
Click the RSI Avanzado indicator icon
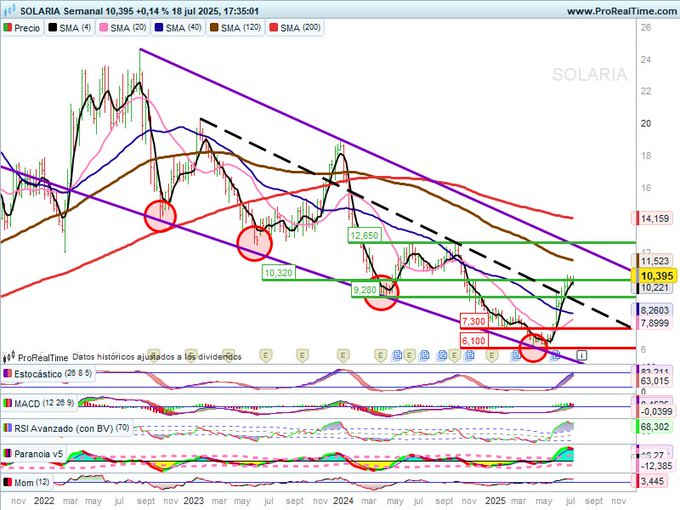[7, 428]
